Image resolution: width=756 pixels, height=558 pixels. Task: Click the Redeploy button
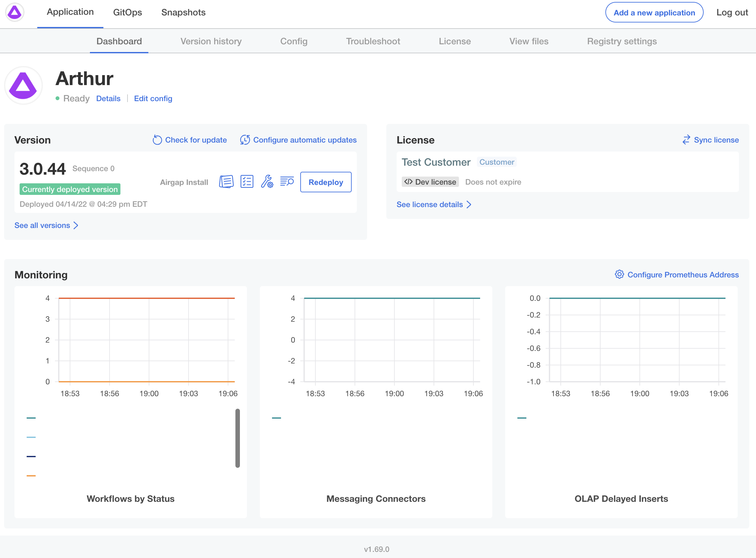click(x=326, y=182)
